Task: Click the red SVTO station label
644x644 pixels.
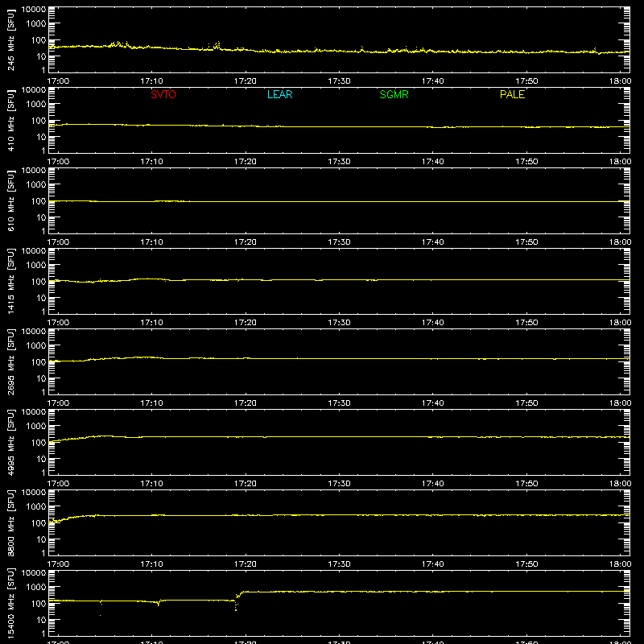Action: [x=163, y=94]
